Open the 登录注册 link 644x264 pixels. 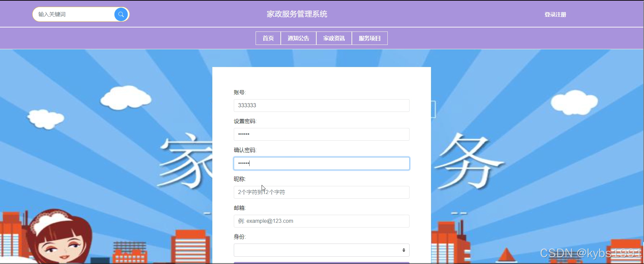[x=555, y=14]
